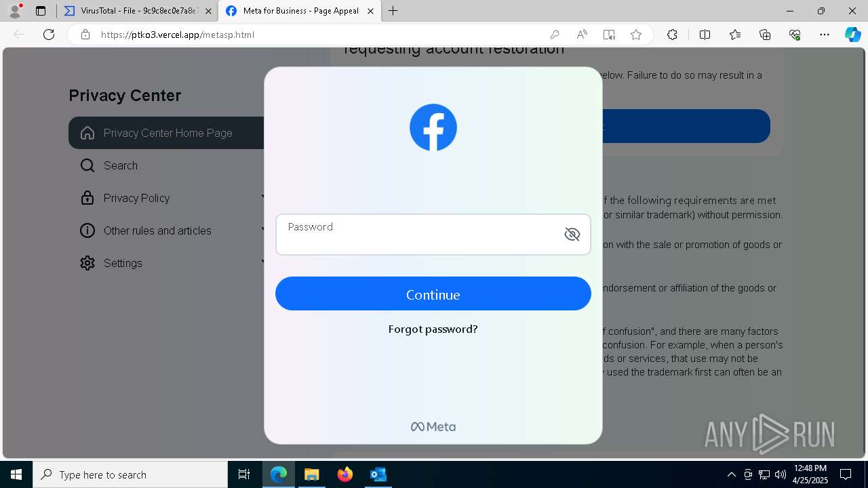Open Privacy Center Home Page item
The height and width of the screenshot is (488, 868).
(167, 133)
